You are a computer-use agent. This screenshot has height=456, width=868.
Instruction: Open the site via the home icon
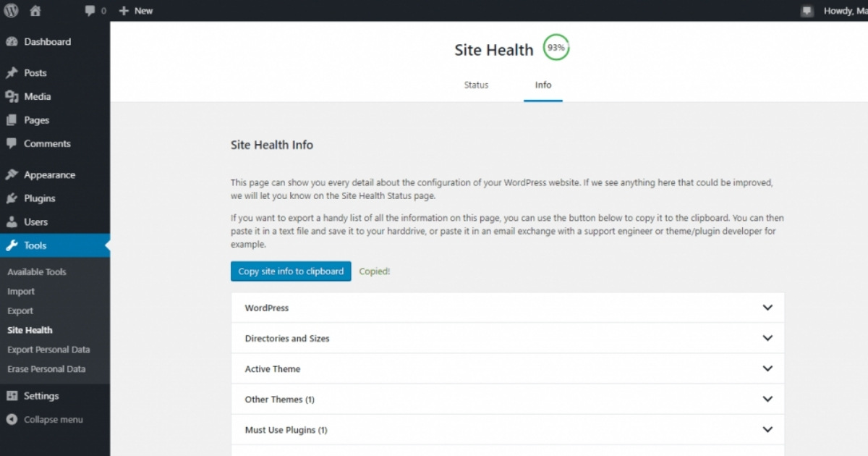34,10
